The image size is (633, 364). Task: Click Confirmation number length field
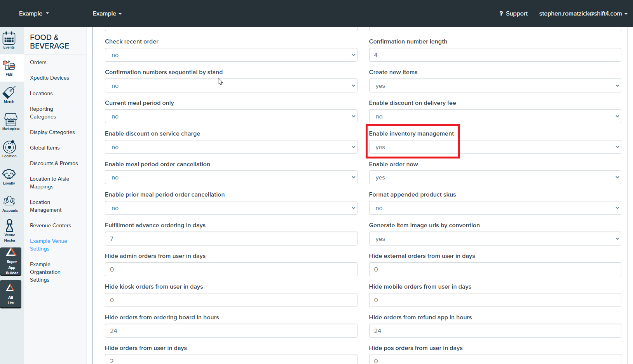[495, 55]
